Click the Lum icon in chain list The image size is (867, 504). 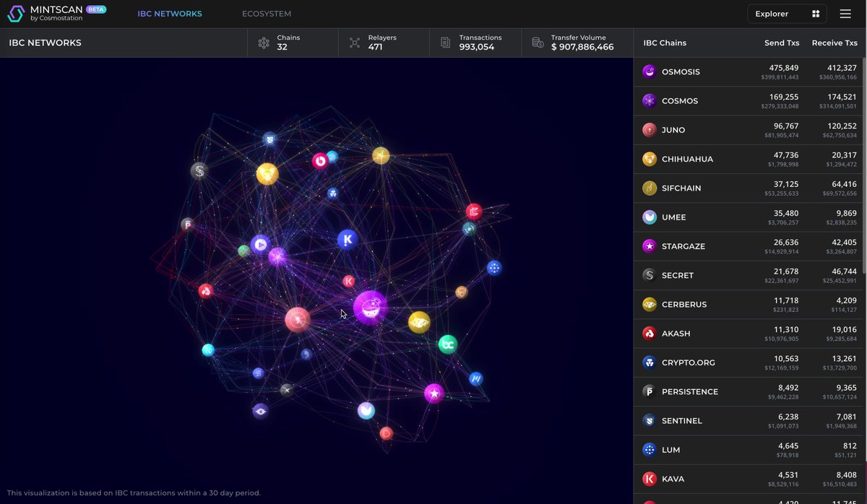(649, 450)
